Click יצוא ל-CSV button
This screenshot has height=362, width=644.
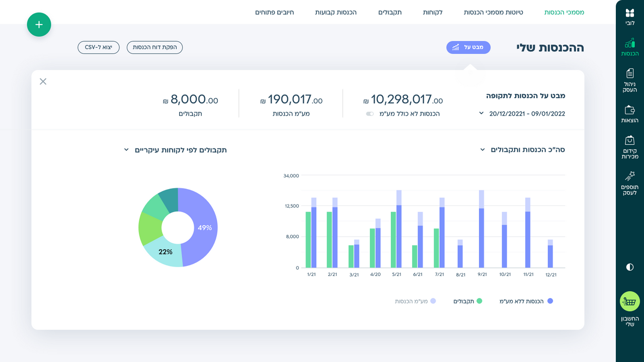99,47
